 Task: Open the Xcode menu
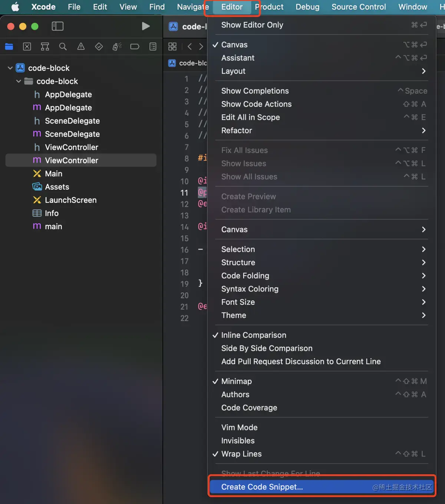coord(43,7)
